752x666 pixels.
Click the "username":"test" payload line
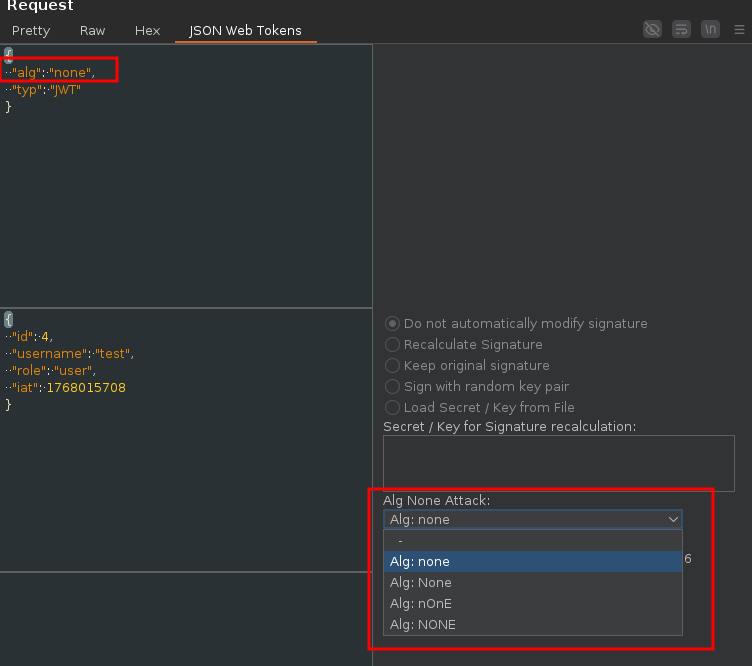click(x=72, y=354)
